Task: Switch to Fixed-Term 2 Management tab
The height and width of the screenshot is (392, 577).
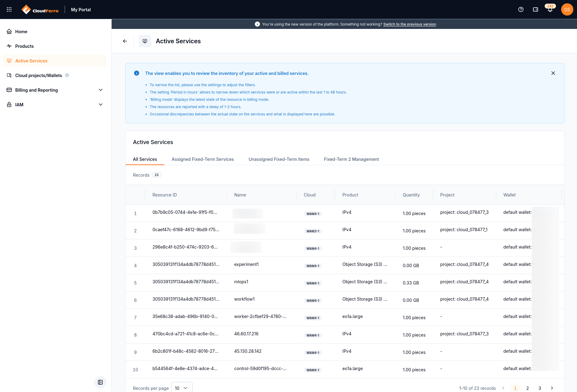Action: coord(351,159)
